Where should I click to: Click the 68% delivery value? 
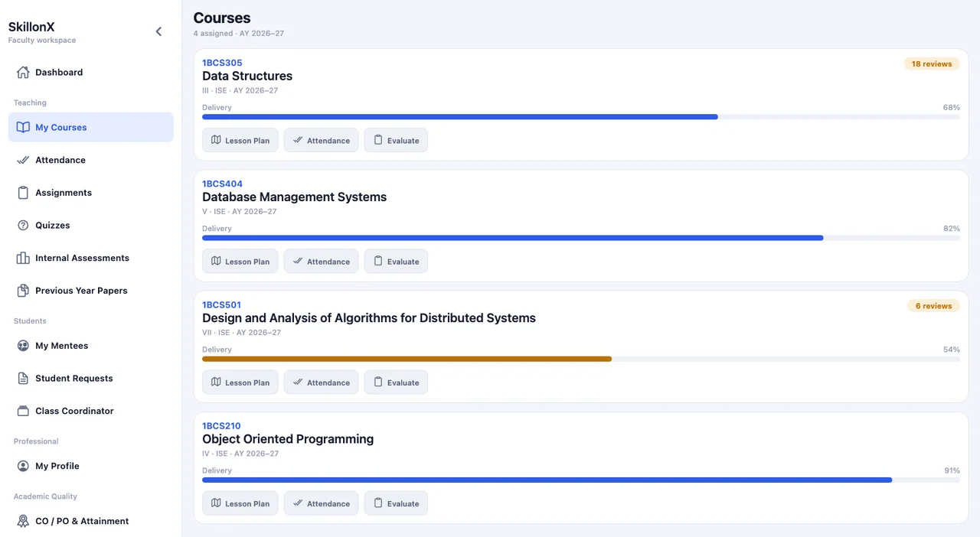coord(951,107)
